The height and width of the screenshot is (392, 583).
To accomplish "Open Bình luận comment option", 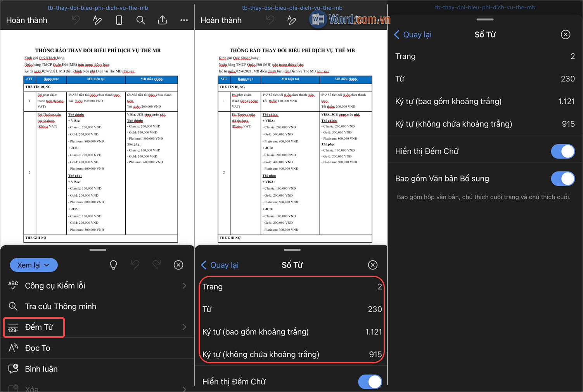I will coord(97,369).
